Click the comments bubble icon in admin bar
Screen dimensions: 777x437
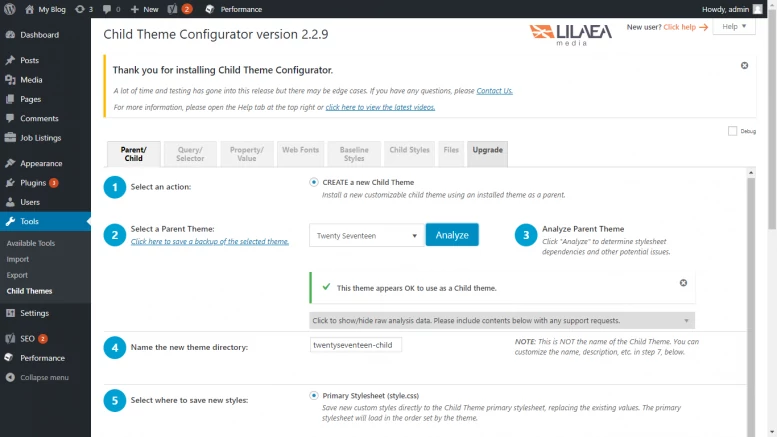coord(105,9)
